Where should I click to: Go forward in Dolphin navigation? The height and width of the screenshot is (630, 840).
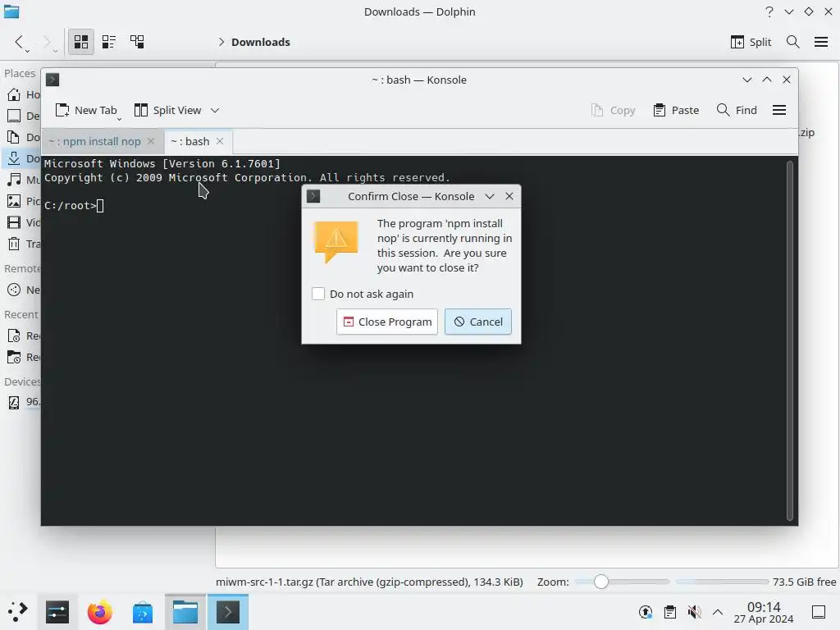pos(47,42)
